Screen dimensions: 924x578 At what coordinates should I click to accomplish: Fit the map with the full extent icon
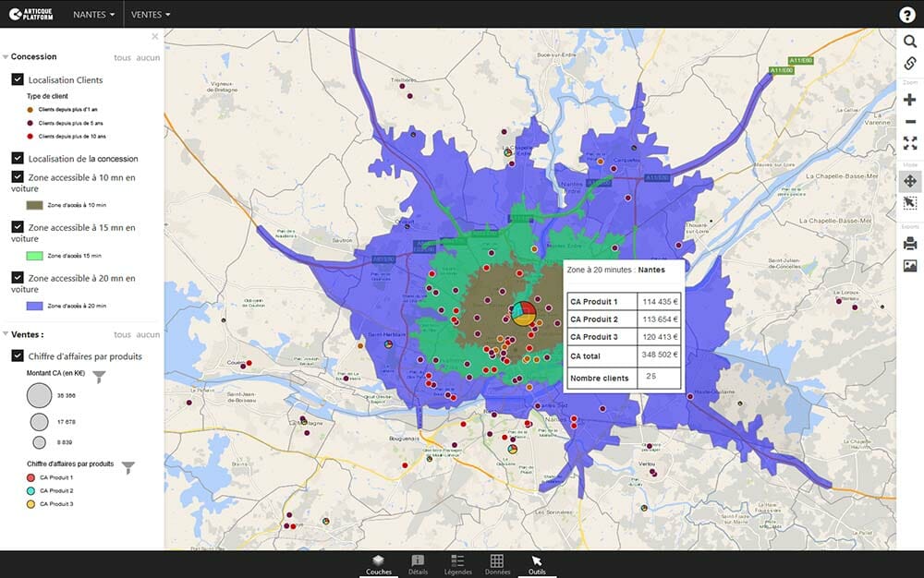tap(910, 143)
